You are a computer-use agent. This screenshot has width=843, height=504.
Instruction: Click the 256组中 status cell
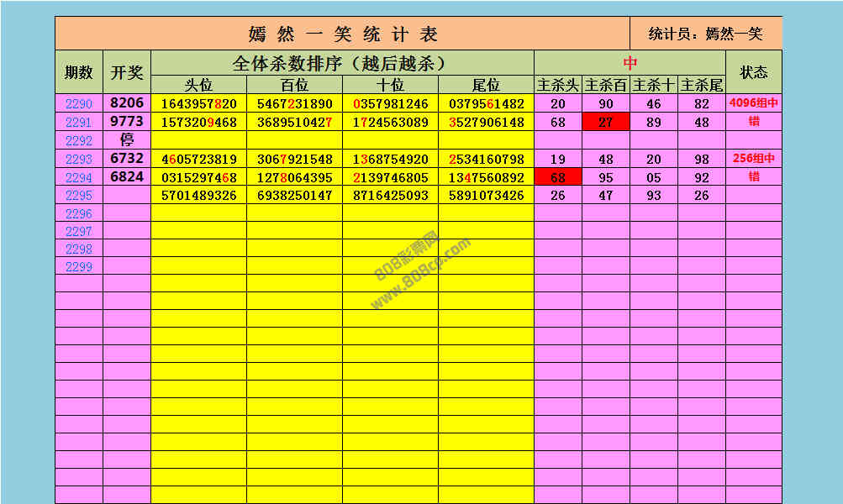pos(753,159)
